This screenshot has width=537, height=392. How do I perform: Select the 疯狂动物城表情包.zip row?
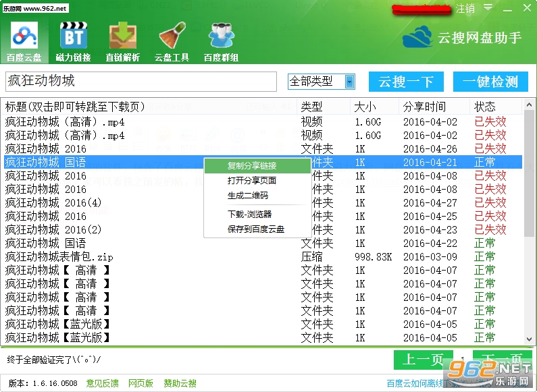(263, 257)
